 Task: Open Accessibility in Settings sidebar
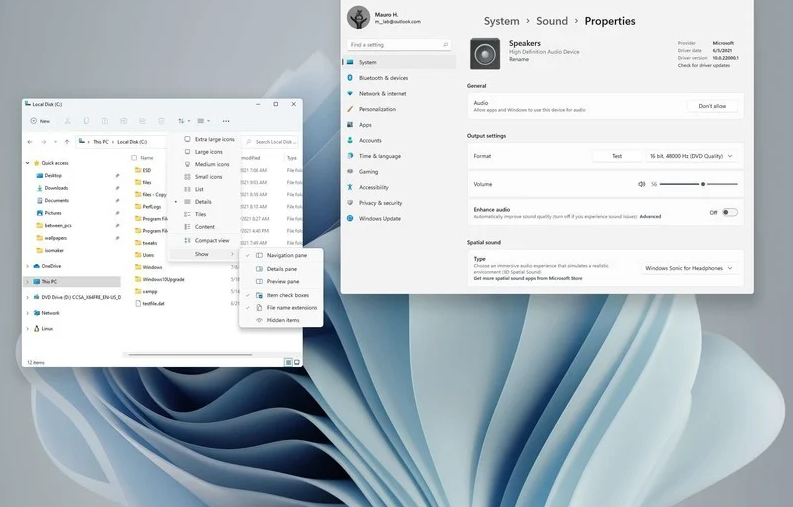[x=399, y=188]
